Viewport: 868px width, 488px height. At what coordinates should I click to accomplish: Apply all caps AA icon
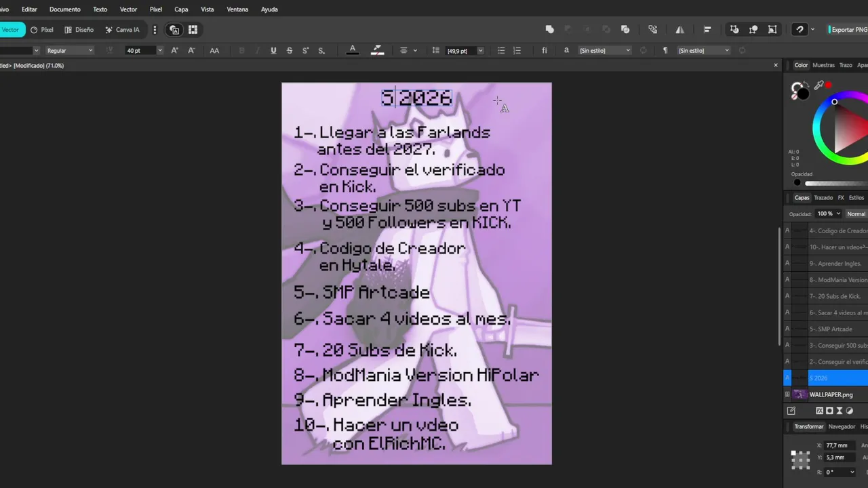[214, 50]
